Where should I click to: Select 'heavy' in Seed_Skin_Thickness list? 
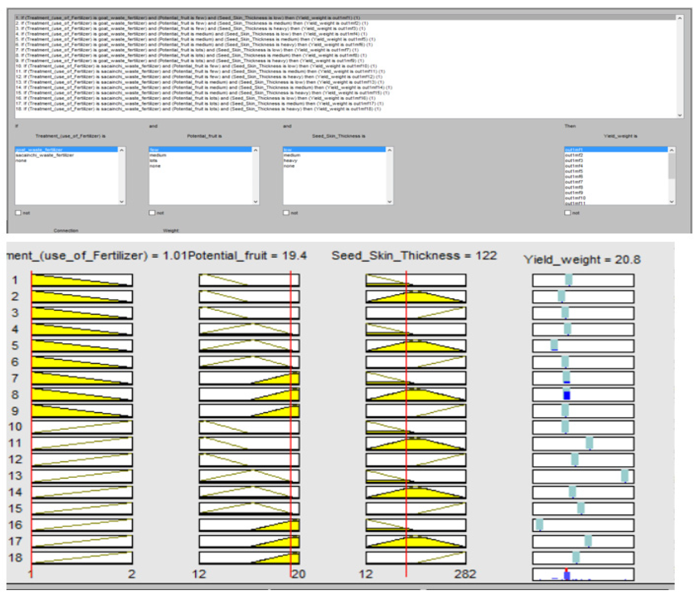290,161
